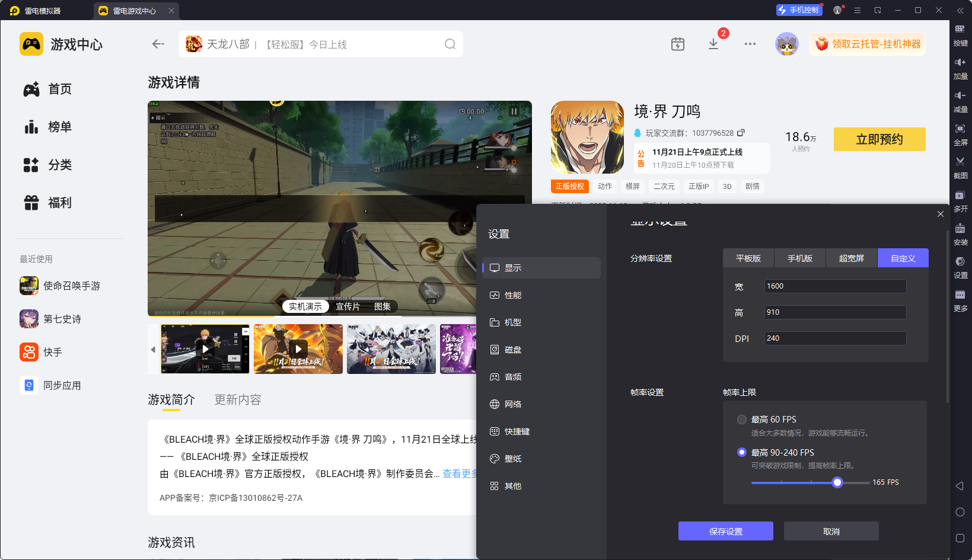Click the calendar check-in icon
This screenshot has height=560, width=972.
point(678,44)
